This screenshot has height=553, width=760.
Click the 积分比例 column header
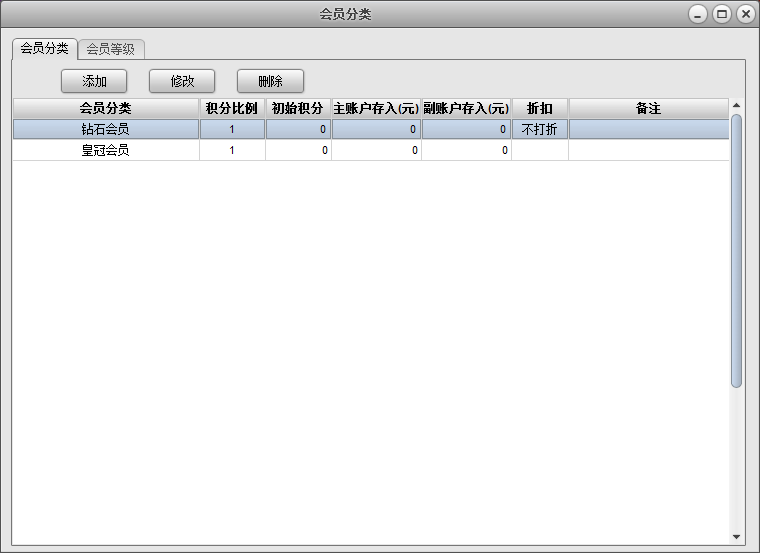(232, 108)
